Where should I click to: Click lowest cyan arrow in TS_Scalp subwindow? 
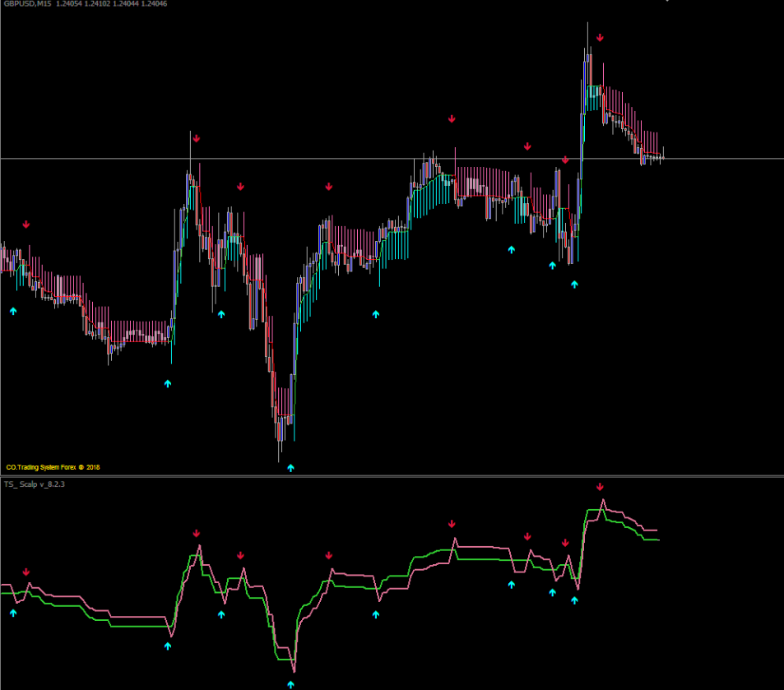click(290, 683)
